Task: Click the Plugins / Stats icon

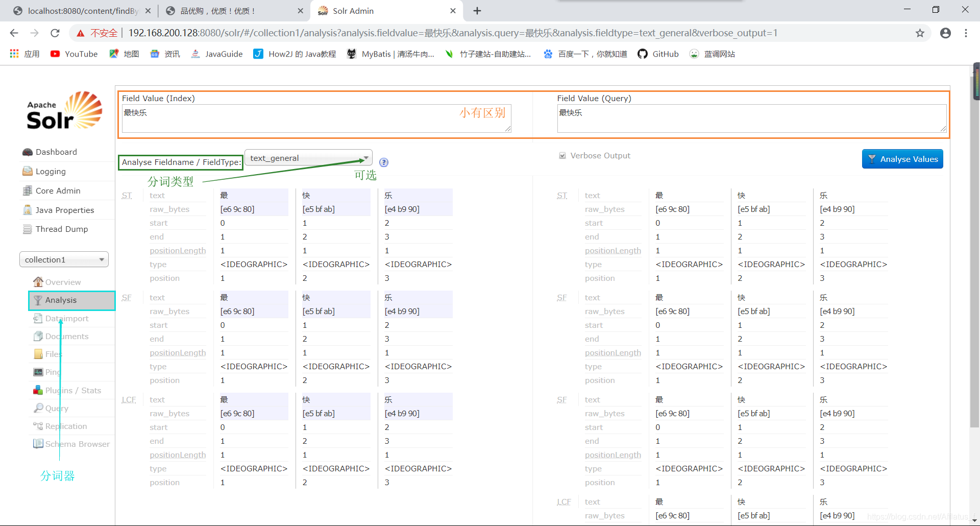Action: point(38,390)
